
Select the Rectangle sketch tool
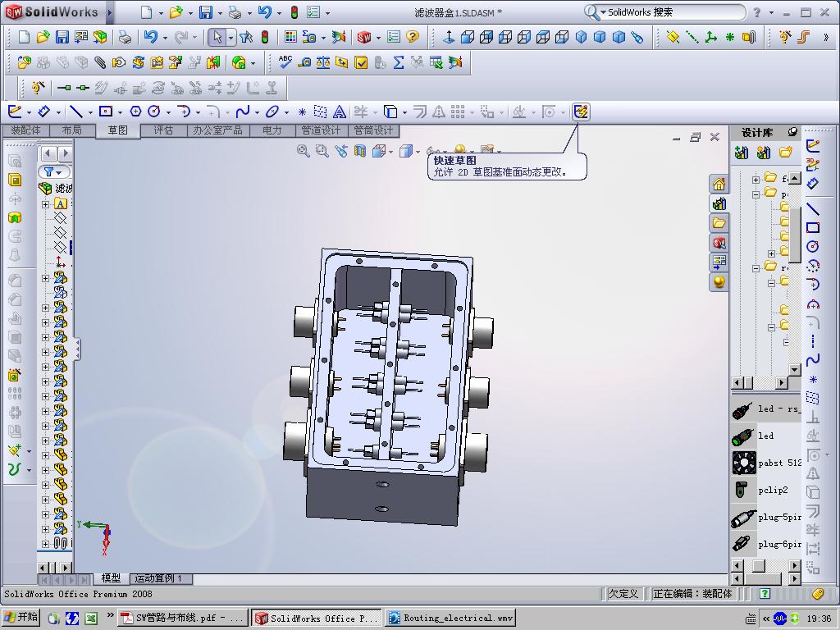point(106,112)
